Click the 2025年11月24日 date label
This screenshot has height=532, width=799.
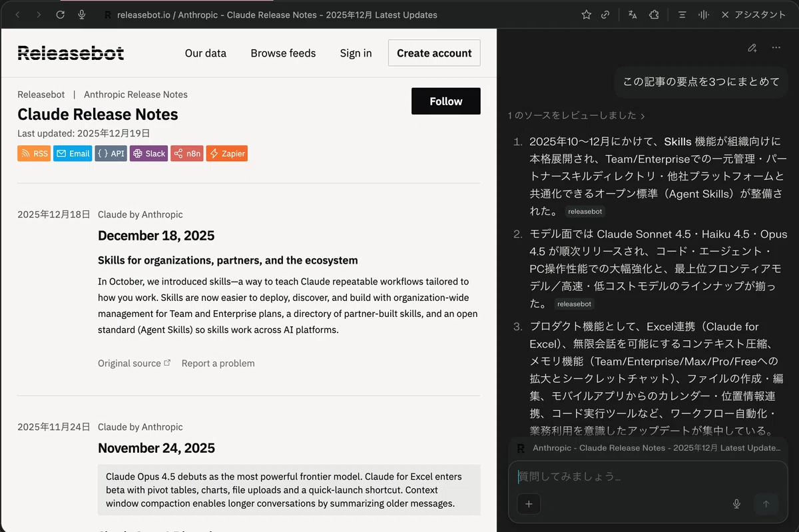point(53,427)
